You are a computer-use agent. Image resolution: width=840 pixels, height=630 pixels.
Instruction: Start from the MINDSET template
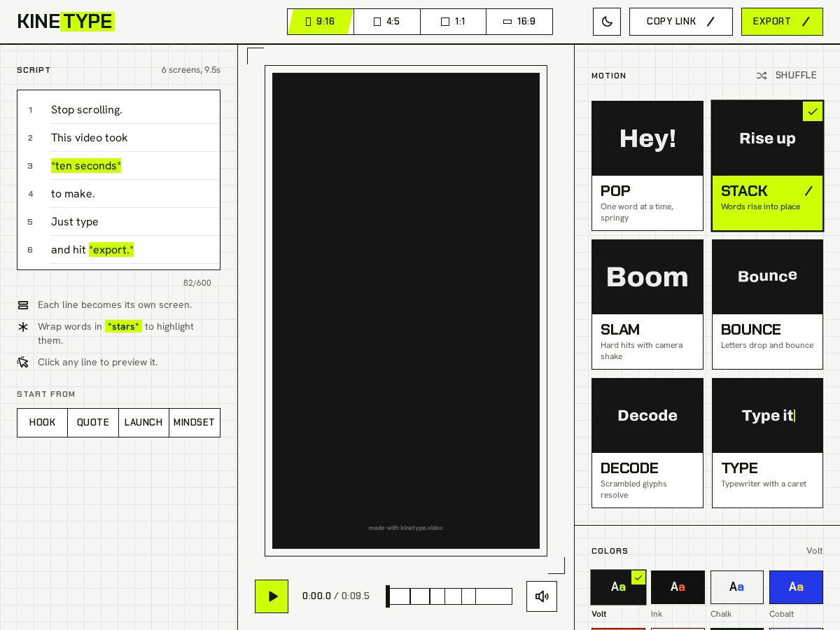pyautogui.click(x=194, y=423)
